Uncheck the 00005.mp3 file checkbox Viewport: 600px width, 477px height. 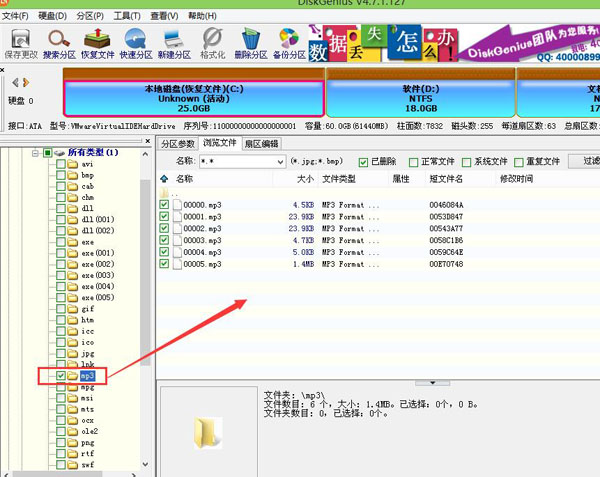tap(164, 264)
